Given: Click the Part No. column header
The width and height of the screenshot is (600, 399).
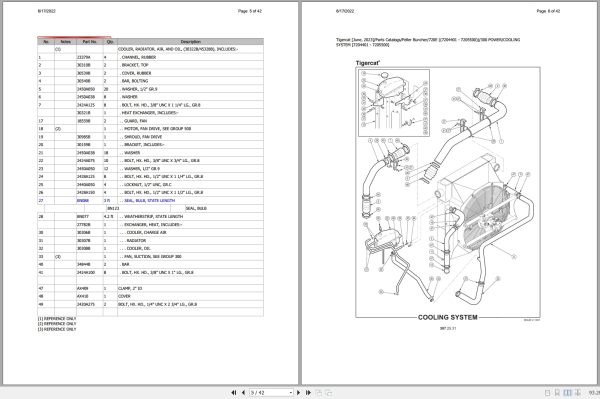Looking at the screenshot, I should [90, 41].
